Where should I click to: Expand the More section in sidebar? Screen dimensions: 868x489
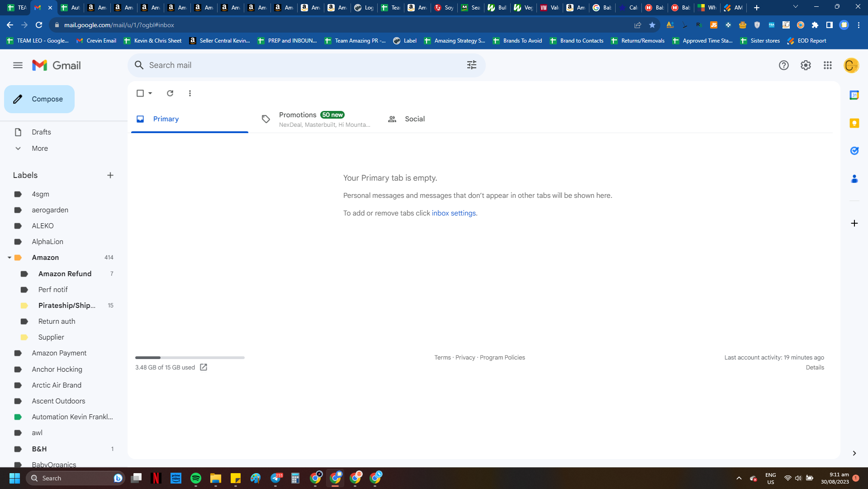40,149
